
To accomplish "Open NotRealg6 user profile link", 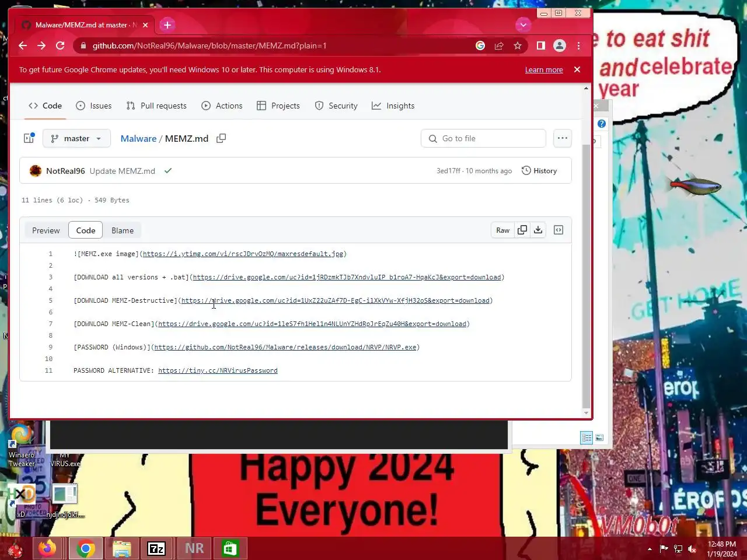I will point(65,171).
